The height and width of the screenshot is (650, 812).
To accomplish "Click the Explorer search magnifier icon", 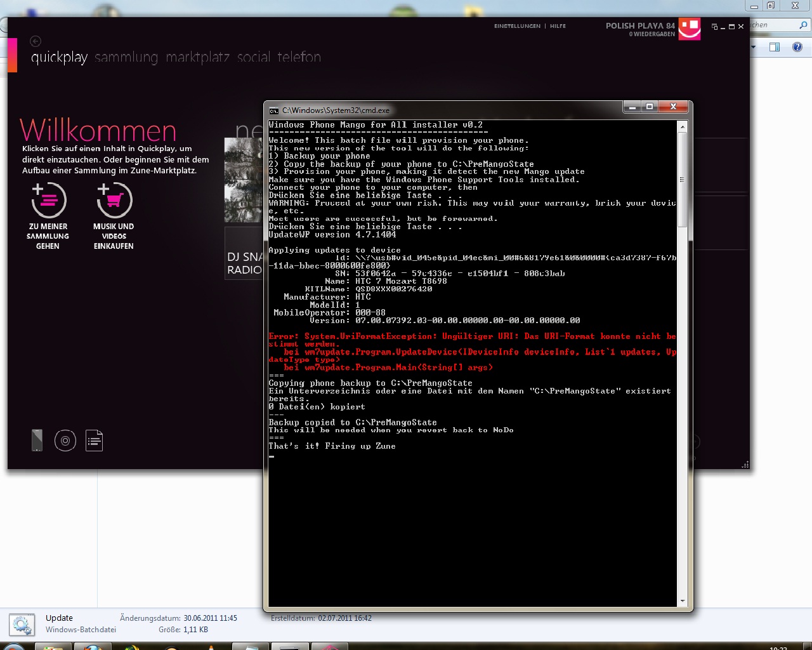I will pyautogui.click(x=803, y=25).
